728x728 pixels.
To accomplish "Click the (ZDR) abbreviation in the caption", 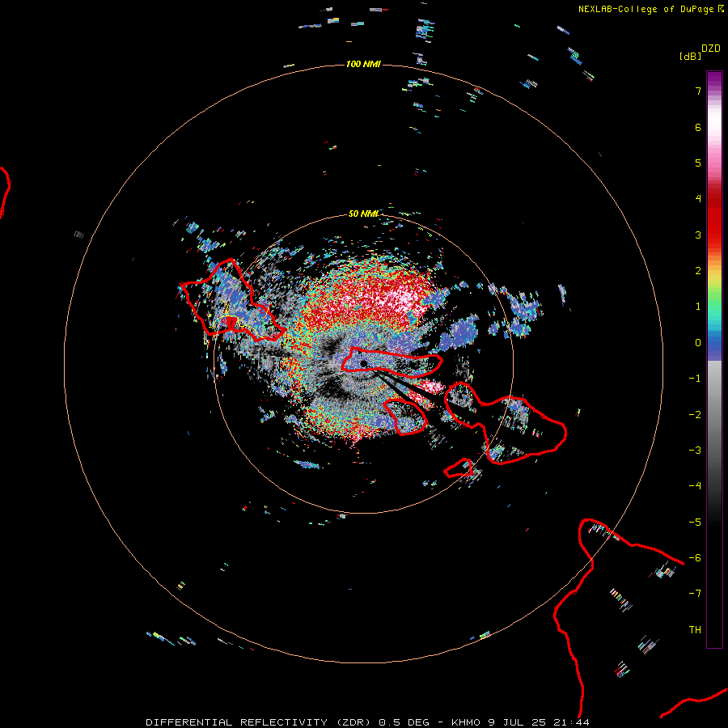I will click(353, 722).
